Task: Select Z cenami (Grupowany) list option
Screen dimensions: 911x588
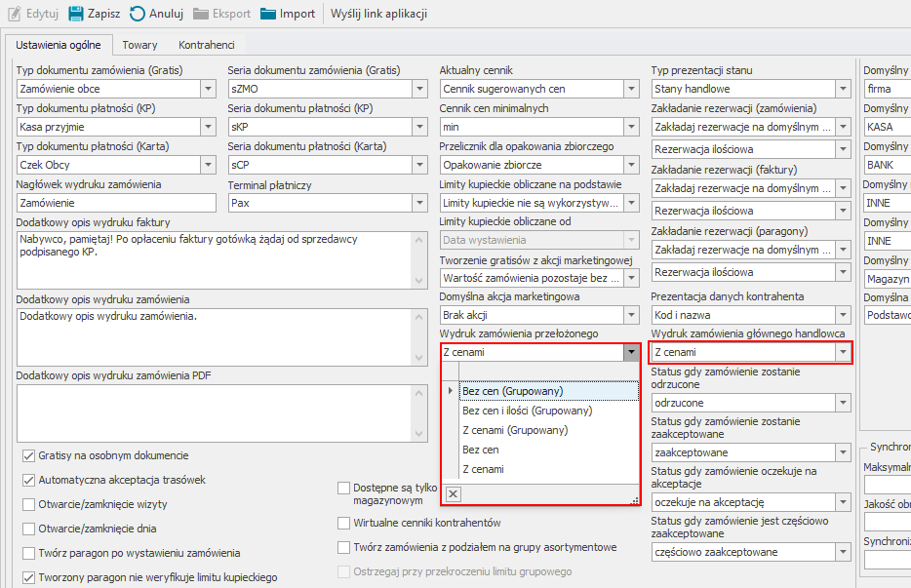Action: [515, 430]
